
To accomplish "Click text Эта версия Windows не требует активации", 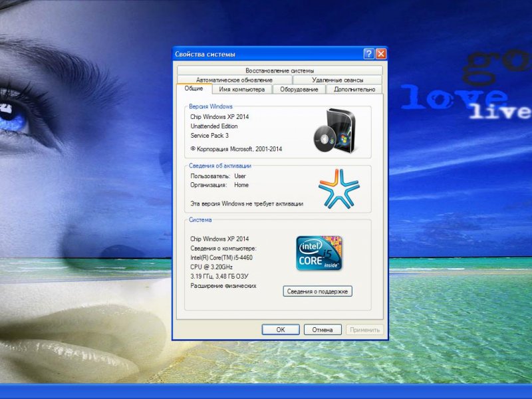I will pyautogui.click(x=247, y=203).
